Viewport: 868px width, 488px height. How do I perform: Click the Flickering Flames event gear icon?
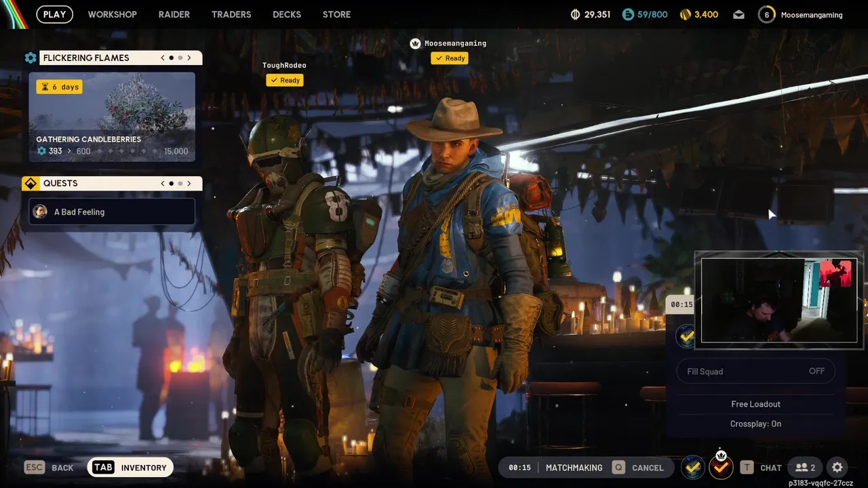coord(31,58)
